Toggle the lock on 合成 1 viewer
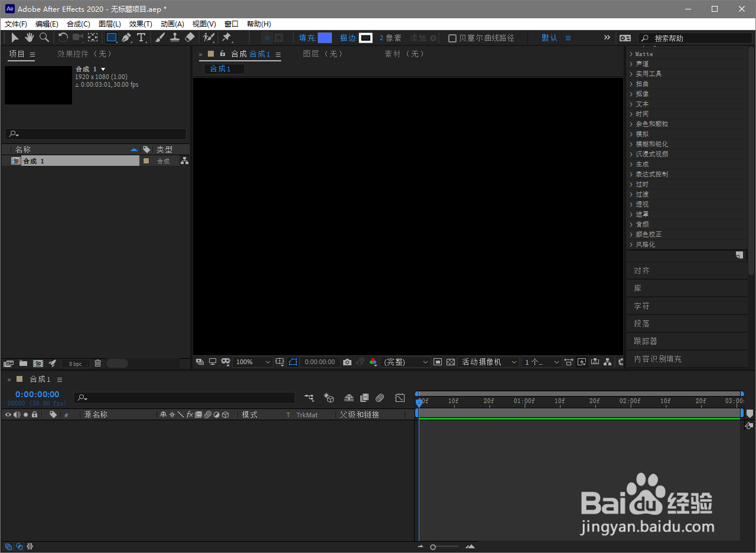Viewport: 756px width, 553px height. click(x=223, y=54)
